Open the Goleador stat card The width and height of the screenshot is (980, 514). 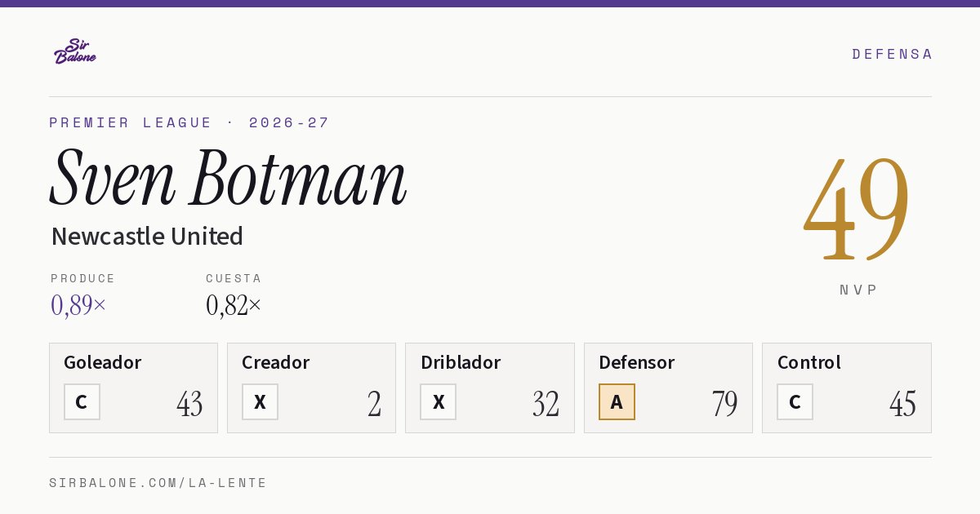(x=133, y=388)
